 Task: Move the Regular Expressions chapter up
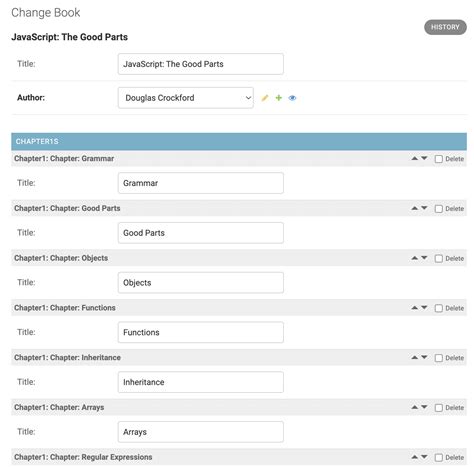pos(414,457)
